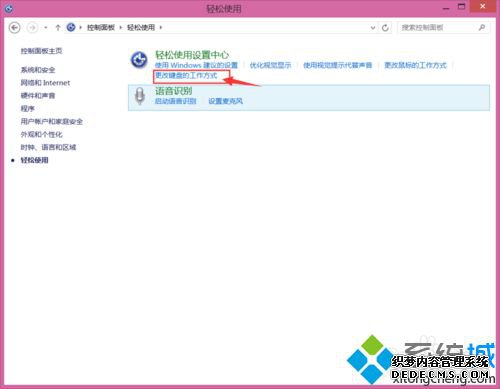Open 系统和安全 category
This screenshot has width=500, height=389.
(x=38, y=70)
